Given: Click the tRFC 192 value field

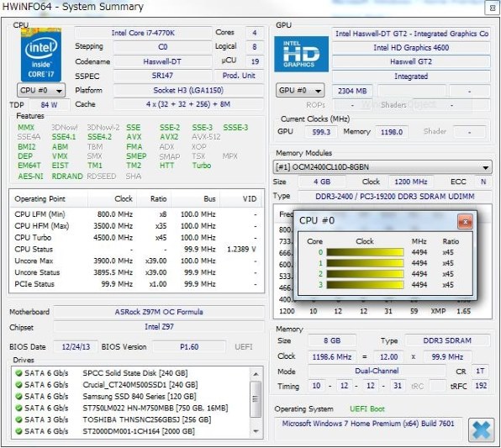Looking at the screenshot, I should 481,386.
